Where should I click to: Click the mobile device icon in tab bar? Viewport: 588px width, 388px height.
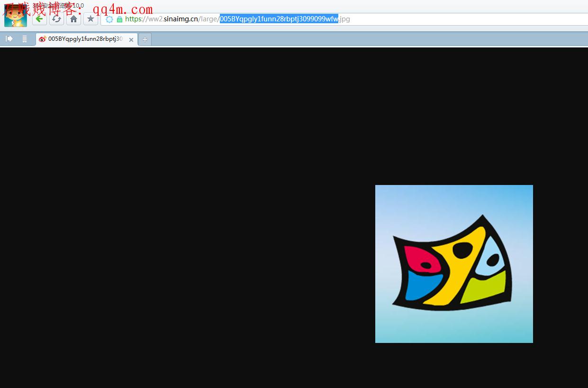pyautogui.click(x=25, y=39)
